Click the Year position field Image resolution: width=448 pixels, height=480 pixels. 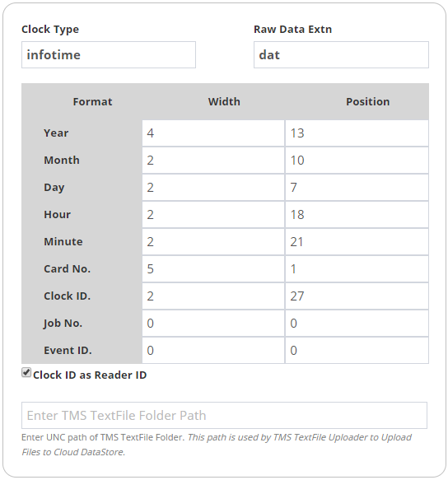[357, 133]
